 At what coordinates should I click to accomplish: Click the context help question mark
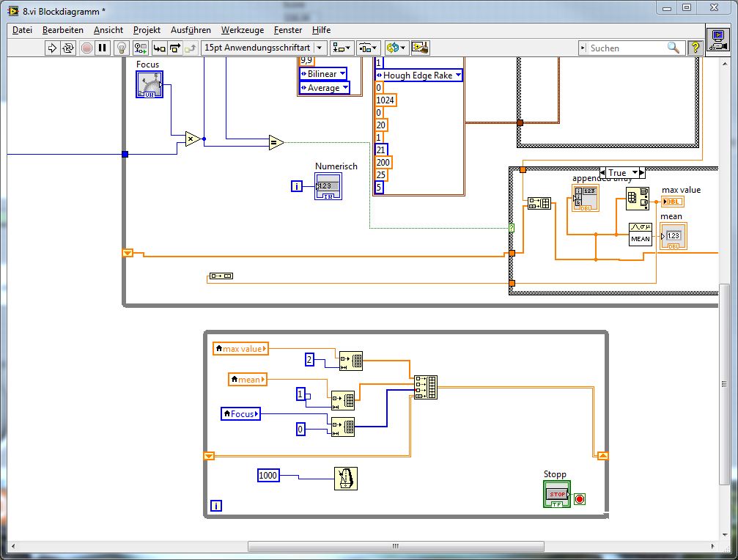(694, 48)
